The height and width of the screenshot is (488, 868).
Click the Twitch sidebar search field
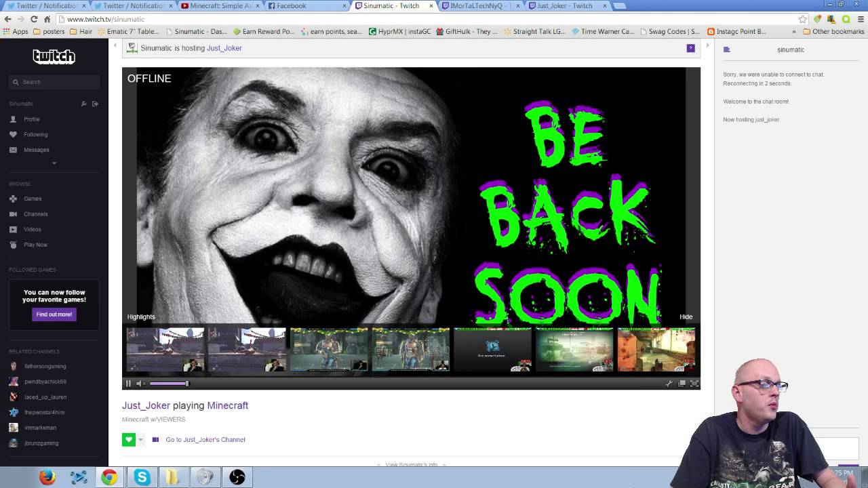(x=54, y=82)
